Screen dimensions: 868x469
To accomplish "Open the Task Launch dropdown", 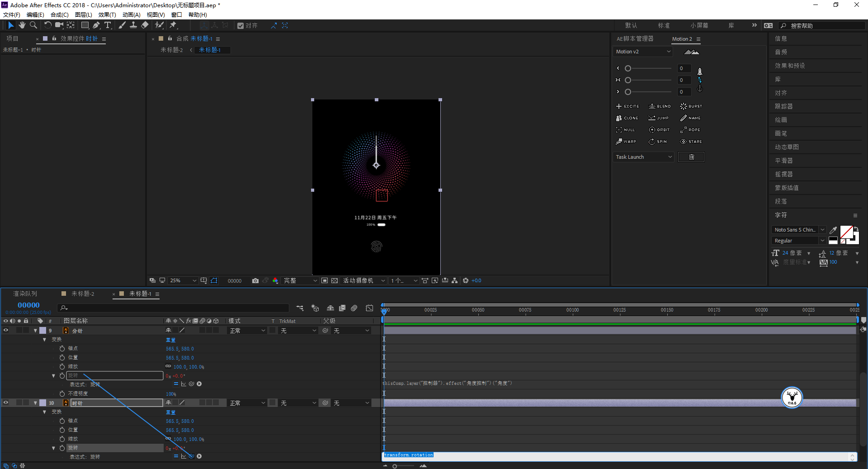I will coord(643,157).
